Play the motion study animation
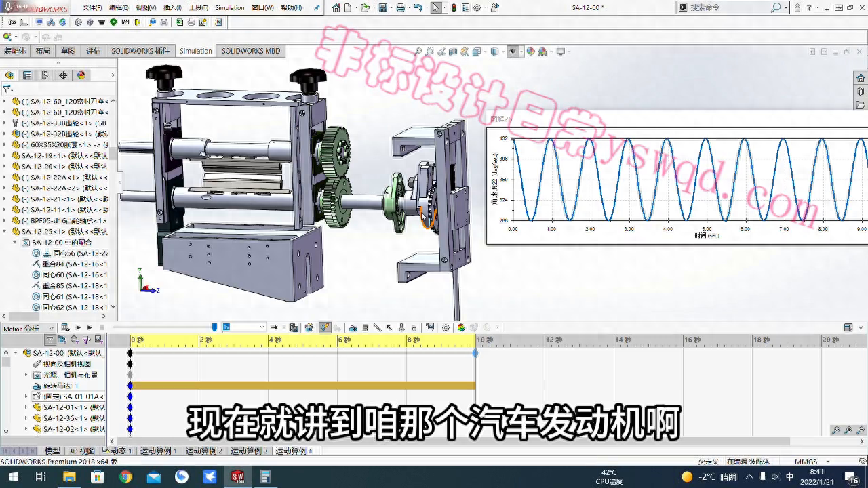The height and width of the screenshot is (488, 868). point(90,327)
